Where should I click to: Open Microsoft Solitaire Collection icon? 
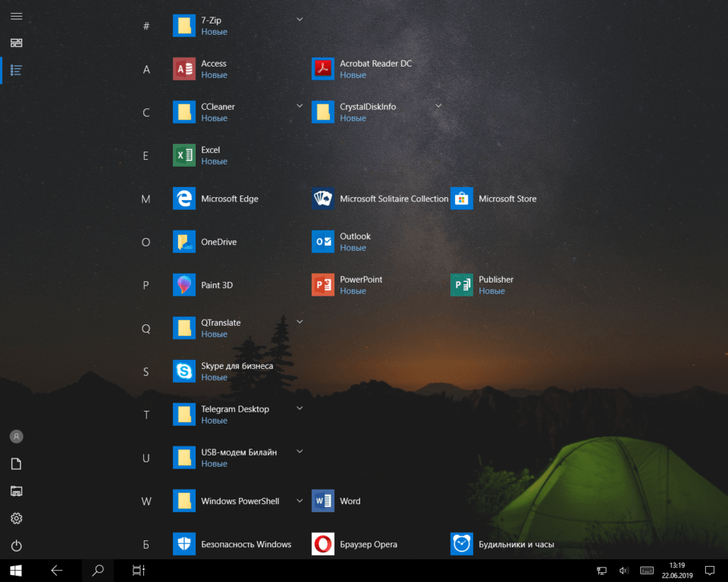323,199
